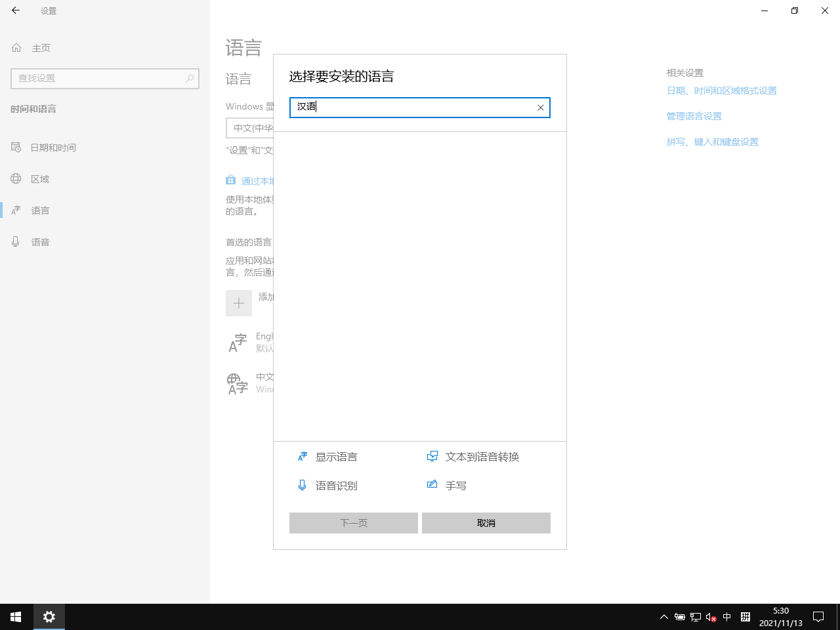
Task: Open the Windows Start menu
Action: coord(16,617)
